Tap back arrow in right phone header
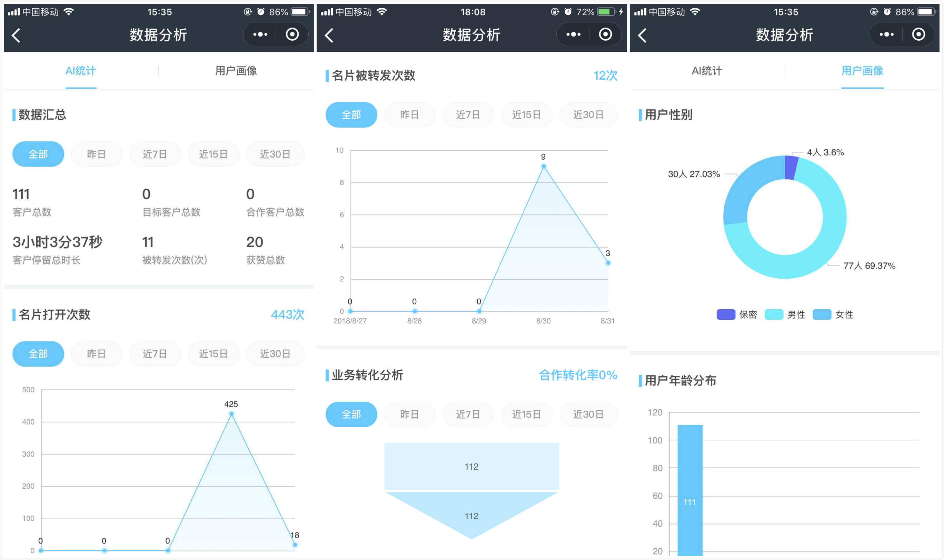Viewport: 944px width, 560px height. pos(642,36)
